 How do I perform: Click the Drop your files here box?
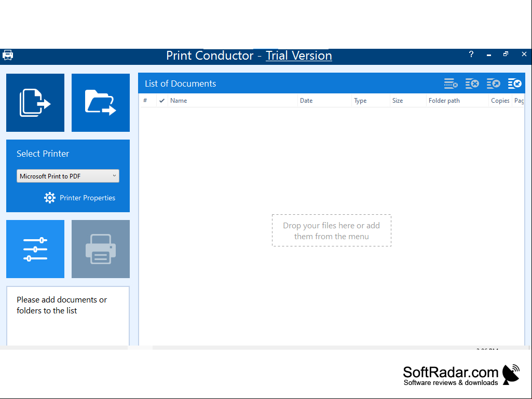tap(332, 230)
